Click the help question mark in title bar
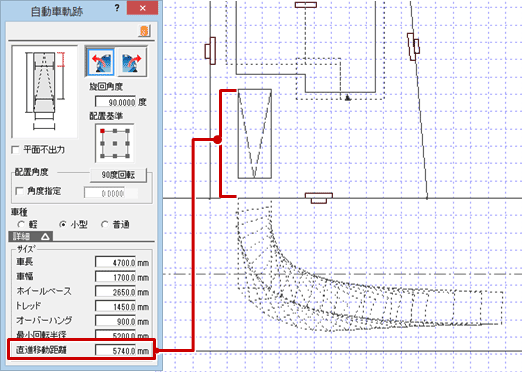 tap(117, 8)
